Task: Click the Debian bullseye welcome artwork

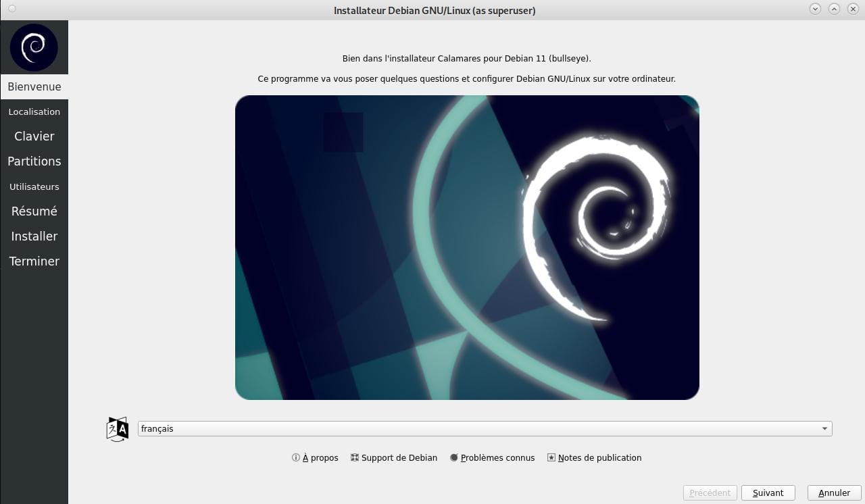Action: pos(467,247)
